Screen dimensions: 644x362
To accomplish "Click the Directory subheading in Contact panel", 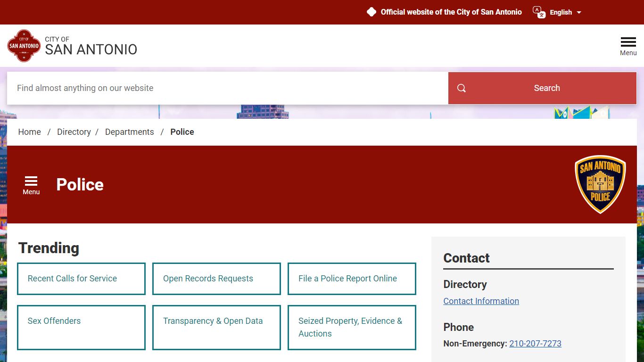I will 465,284.
